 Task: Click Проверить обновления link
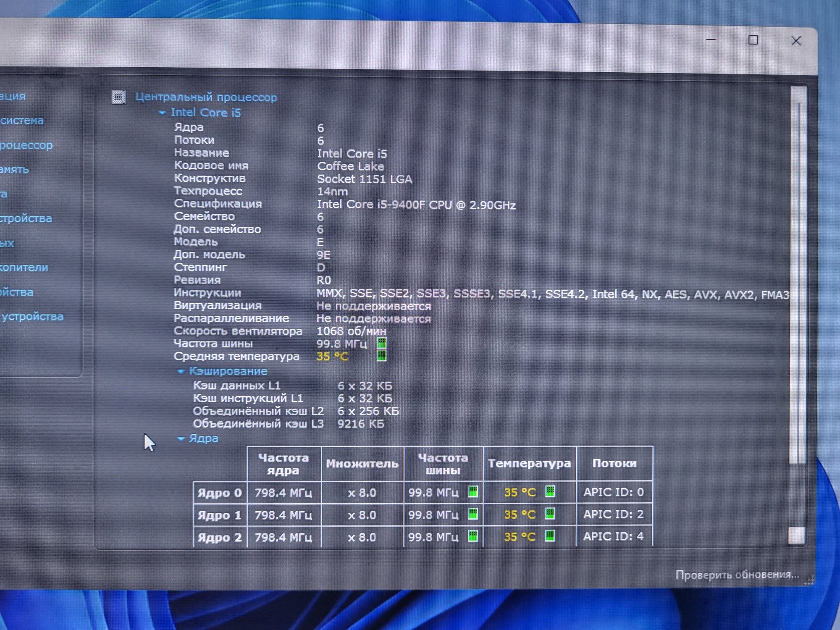click(737, 575)
